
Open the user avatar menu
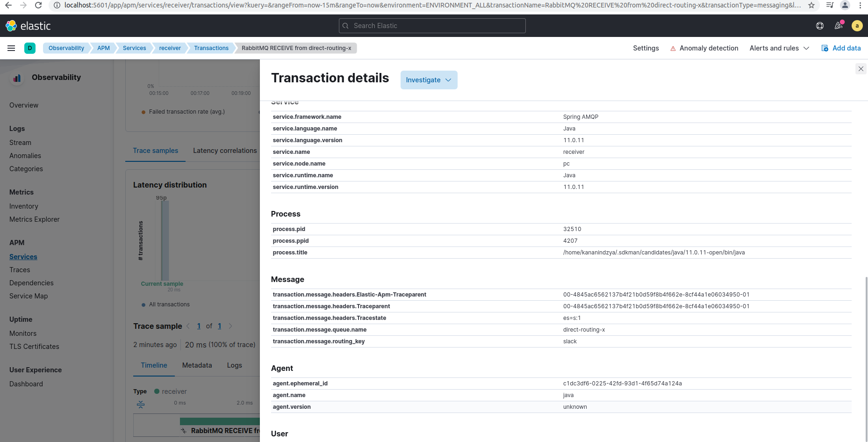coord(857,26)
